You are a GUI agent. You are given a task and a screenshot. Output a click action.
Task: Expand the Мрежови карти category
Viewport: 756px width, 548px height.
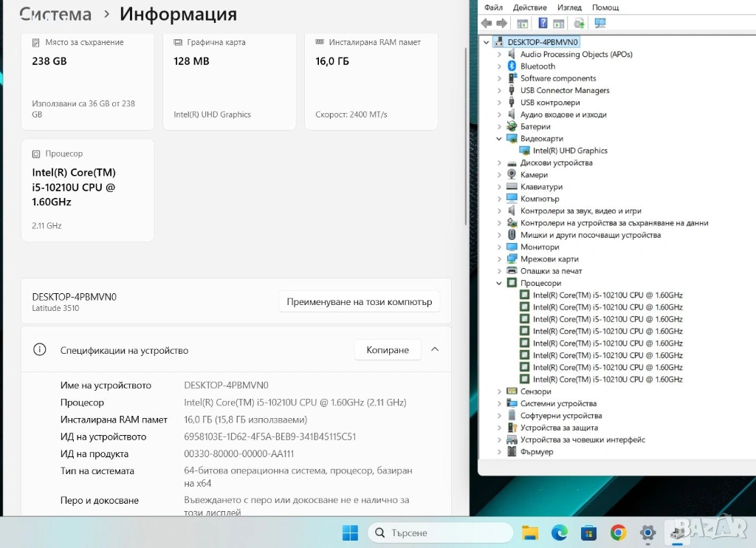pos(500,259)
